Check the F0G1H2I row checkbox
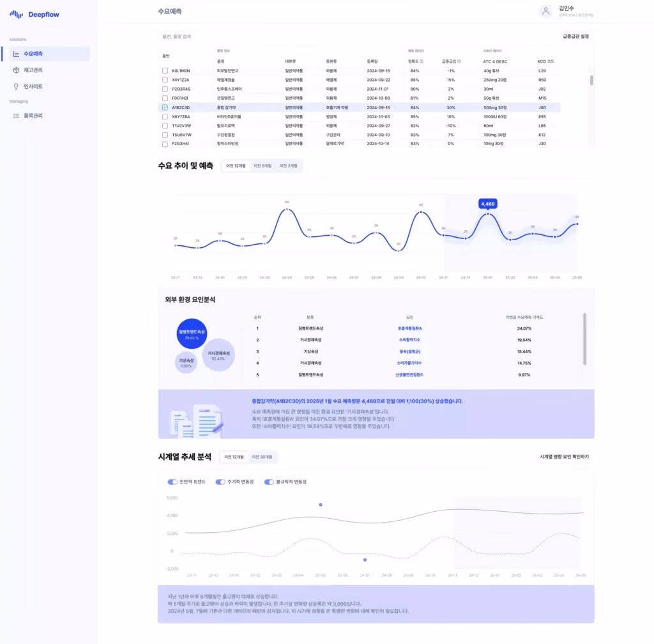654x644 pixels. (165, 98)
